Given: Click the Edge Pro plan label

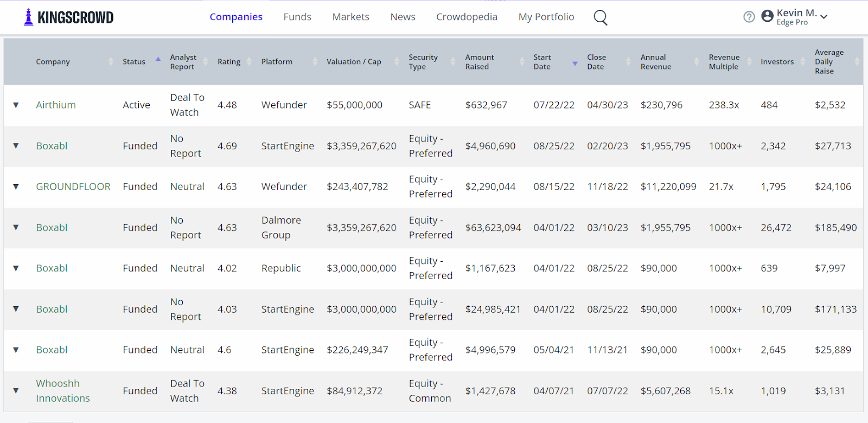Looking at the screenshot, I should point(792,22).
